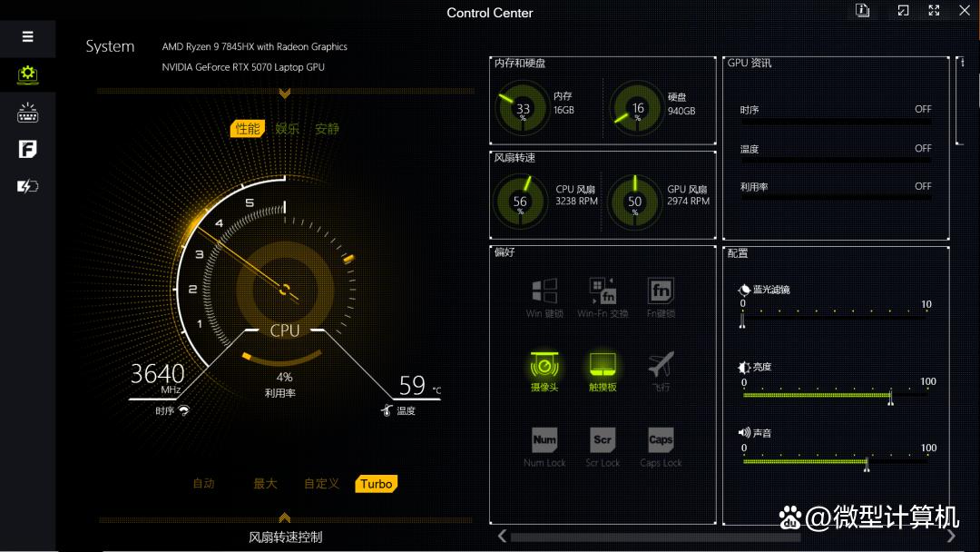This screenshot has width=980, height=552.
Task: Switch to 安静 quiet mode tab
Action: click(x=327, y=129)
